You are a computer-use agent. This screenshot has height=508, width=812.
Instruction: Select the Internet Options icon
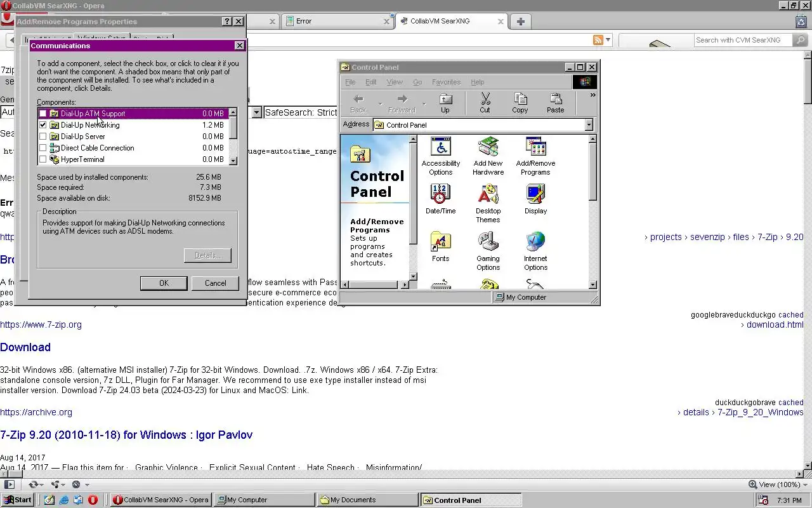535,251
